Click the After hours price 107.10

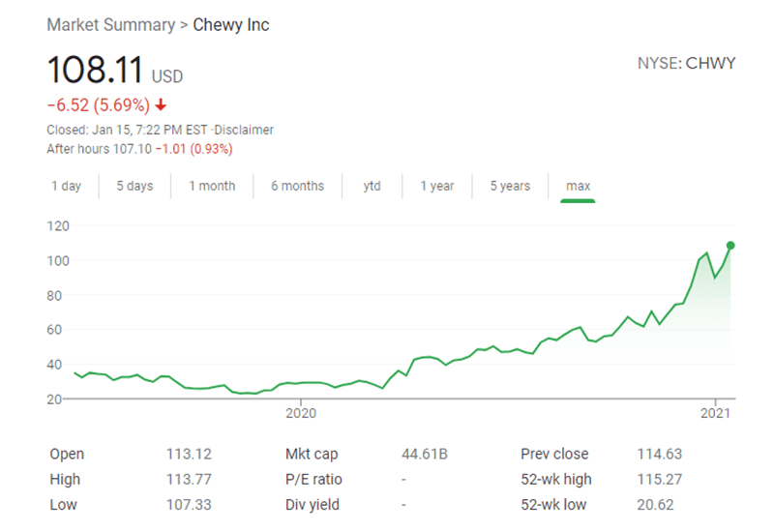click(x=126, y=149)
